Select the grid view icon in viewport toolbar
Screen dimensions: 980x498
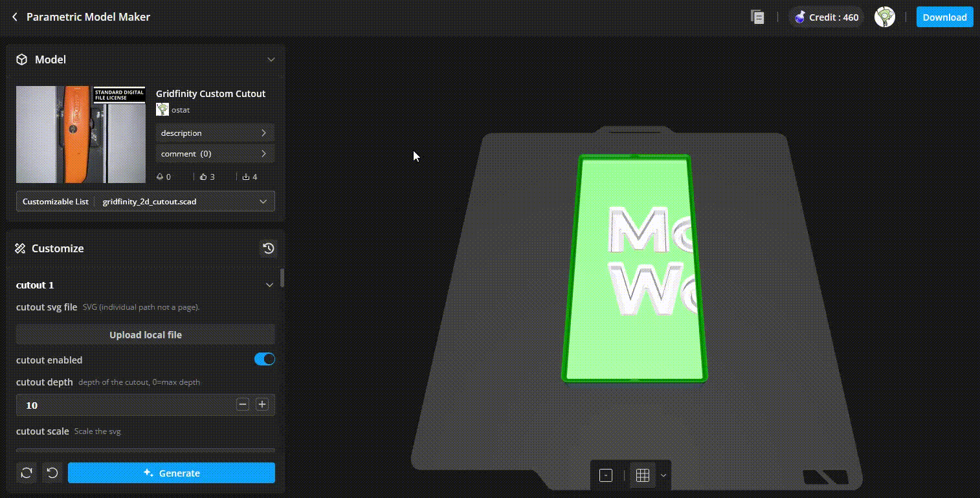point(641,475)
